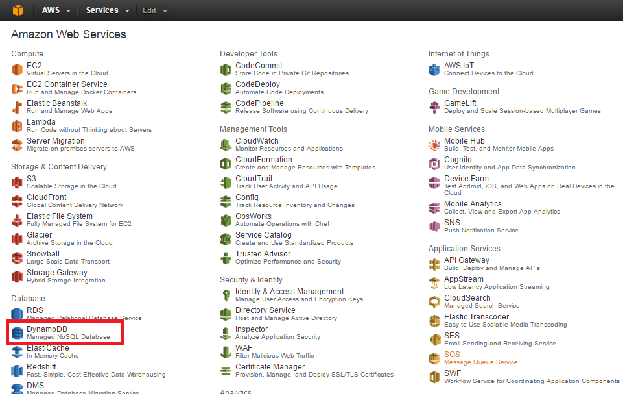The width and height of the screenshot is (623, 394).
Task: Click the Directory Service icon
Action: 226,314
